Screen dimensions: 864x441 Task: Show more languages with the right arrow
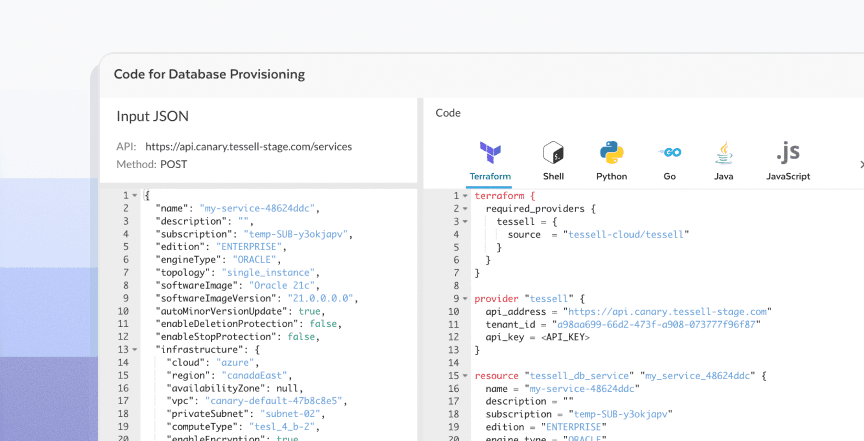[x=861, y=164]
